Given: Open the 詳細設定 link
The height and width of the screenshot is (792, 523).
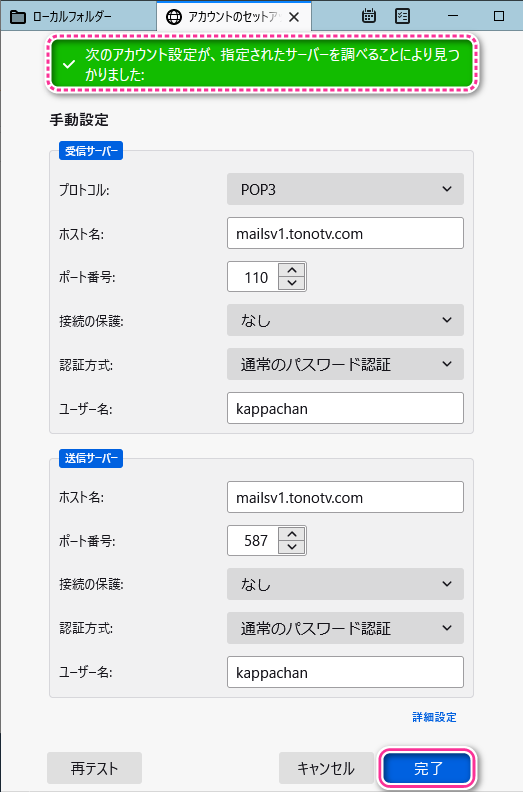Looking at the screenshot, I should pos(434,717).
